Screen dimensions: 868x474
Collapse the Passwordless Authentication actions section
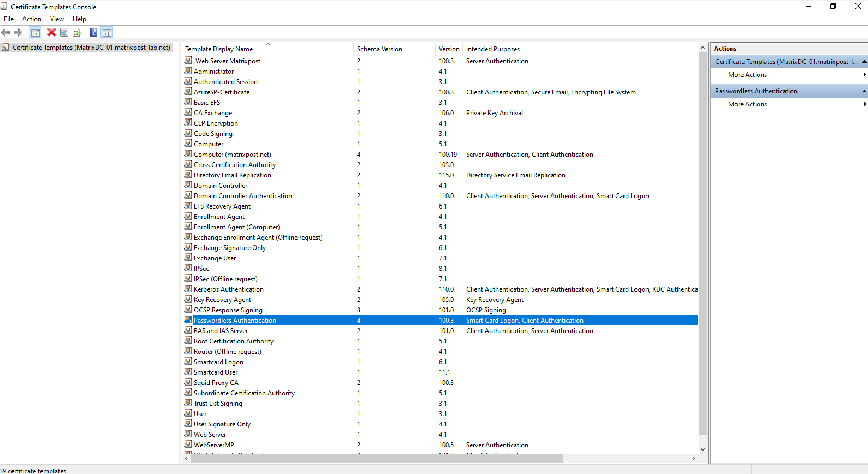pyautogui.click(x=864, y=91)
